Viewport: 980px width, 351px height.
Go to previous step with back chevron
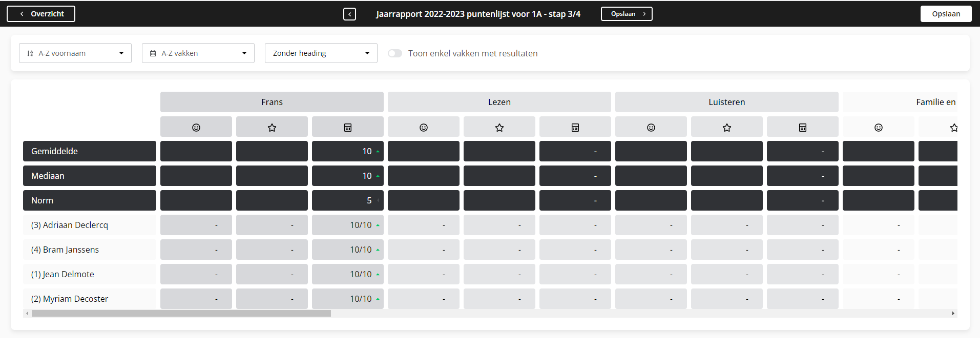tap(349, 14)
